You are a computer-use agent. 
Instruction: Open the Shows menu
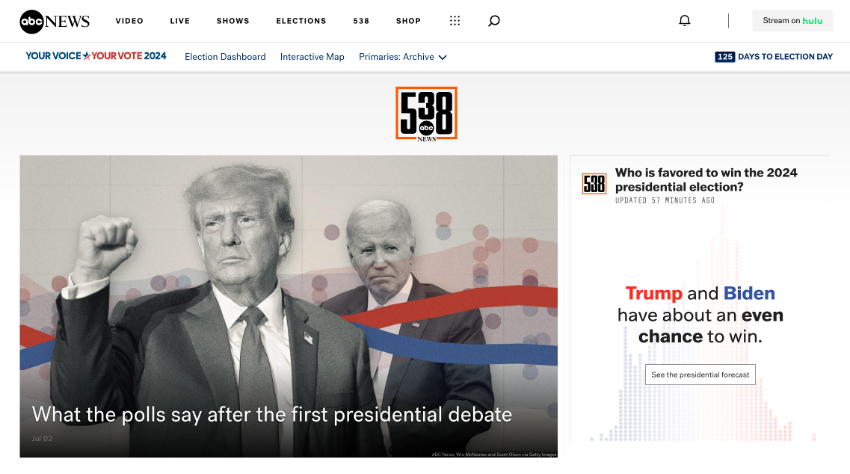point(233,21)
